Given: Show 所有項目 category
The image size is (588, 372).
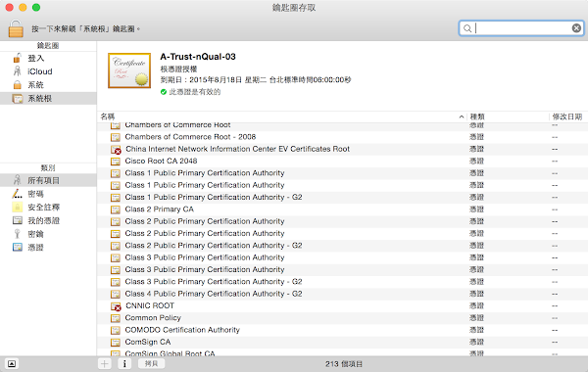Looking at the screenshot, I should (48, 180).
